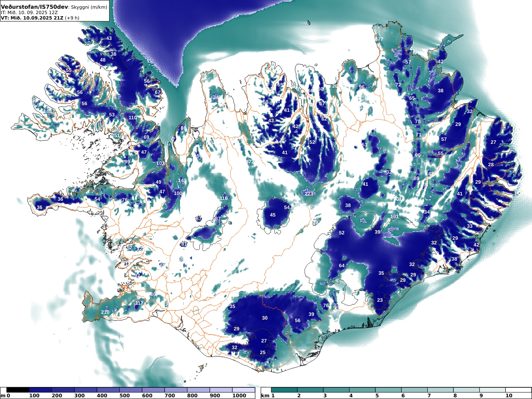Click the black 0–100 m legend swatch
This screenshot has height=399, width=532.
(18, 390)
